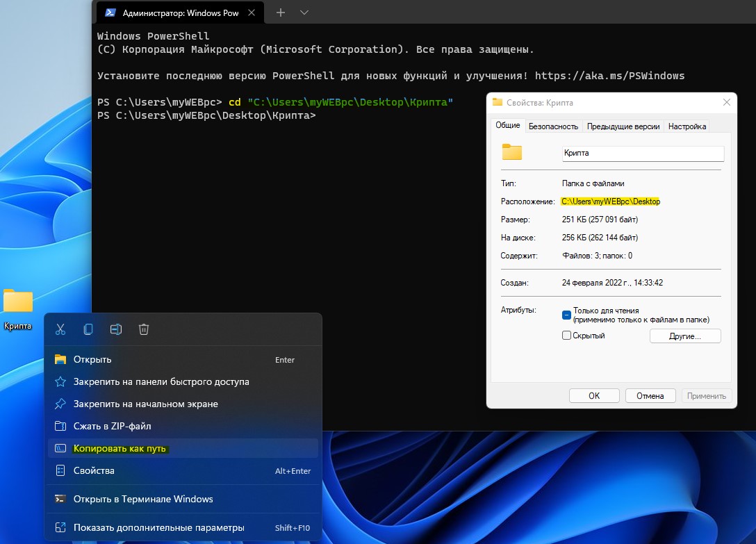Switch to the Безопасность tab
The width and height of the screenshot is (756, 544).
(553, 126)
